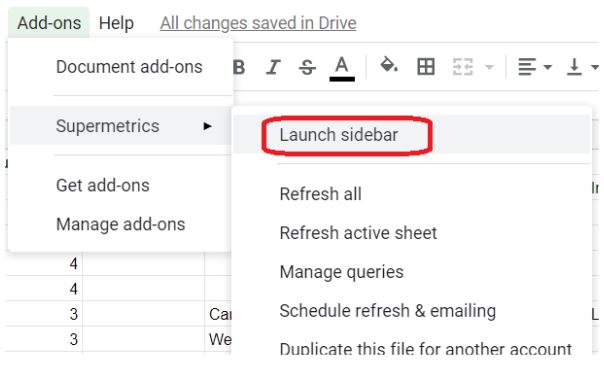Screen dimensions: 604x366
Task: Expand the horizontal align dropdown arrow
Action: pos(547,67)
